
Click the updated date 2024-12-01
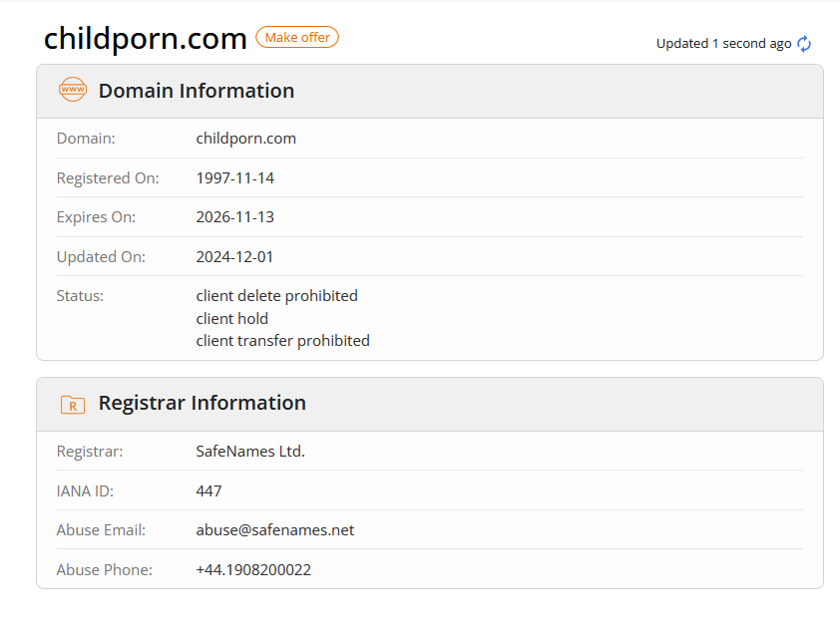click(x=234, y=257)
